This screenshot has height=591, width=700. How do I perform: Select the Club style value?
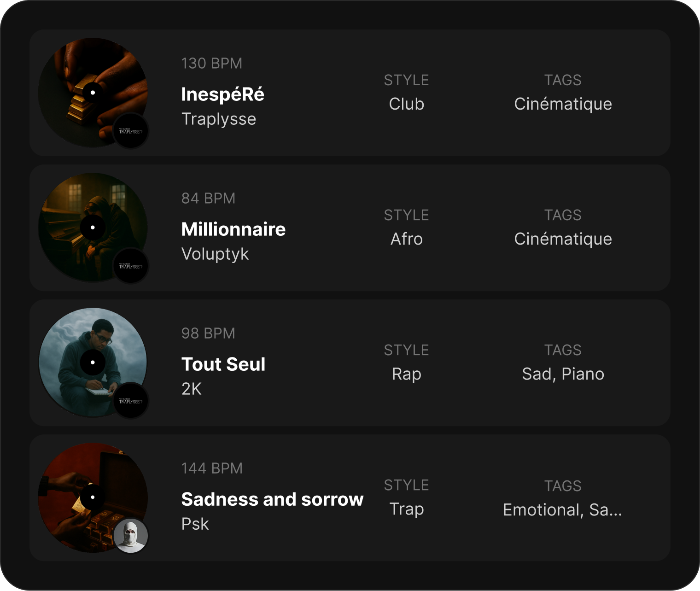point(406,104)
